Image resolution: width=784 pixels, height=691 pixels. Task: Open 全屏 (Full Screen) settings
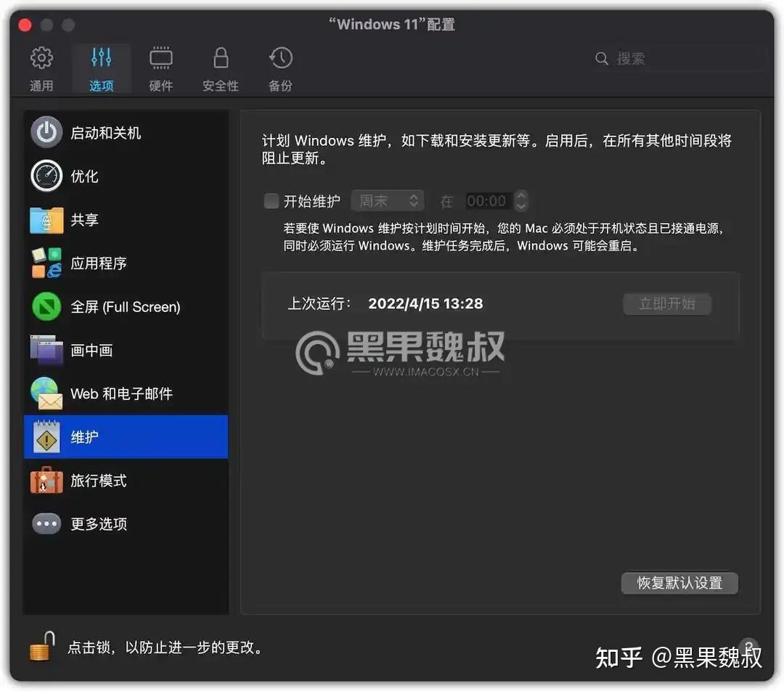click(x=46, y=306)
